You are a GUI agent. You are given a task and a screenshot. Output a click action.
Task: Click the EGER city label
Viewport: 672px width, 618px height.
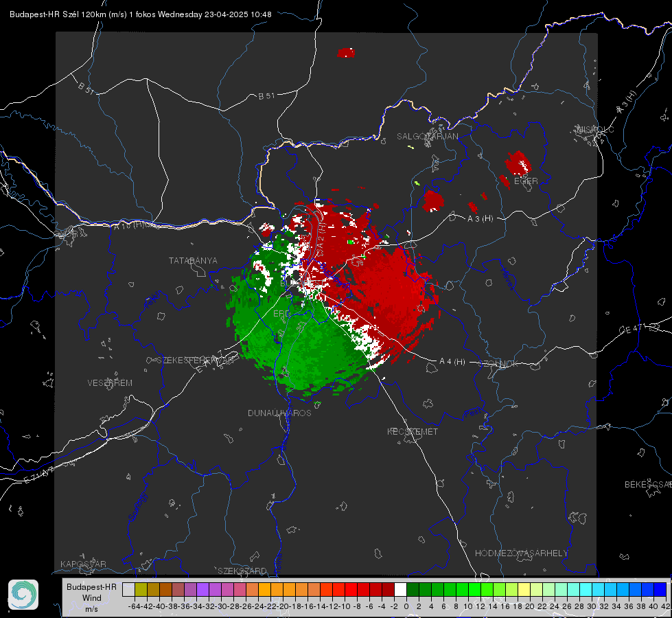coord(526,181)
